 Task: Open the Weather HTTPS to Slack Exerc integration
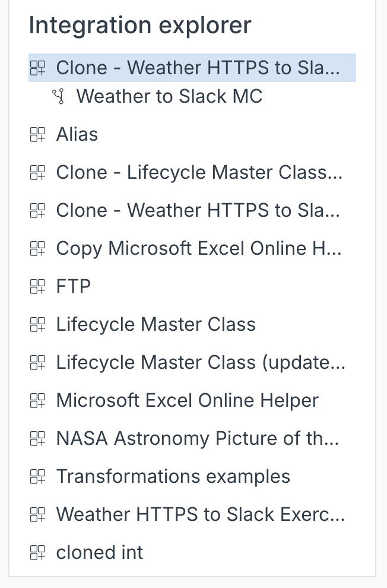click(x=200, y=515)
